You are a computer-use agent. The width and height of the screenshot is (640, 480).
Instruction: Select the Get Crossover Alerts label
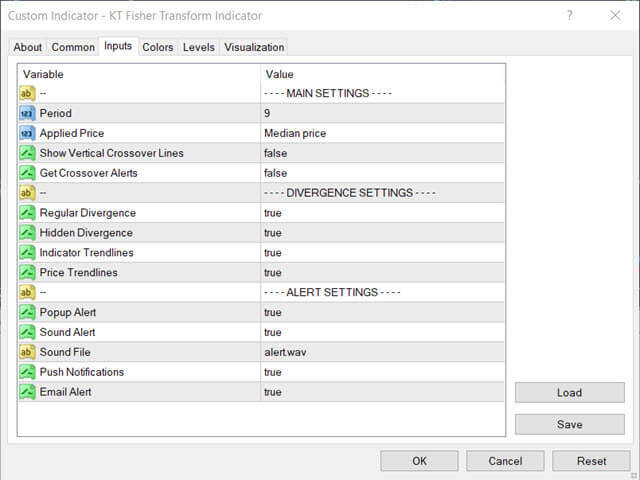point(89,173)
